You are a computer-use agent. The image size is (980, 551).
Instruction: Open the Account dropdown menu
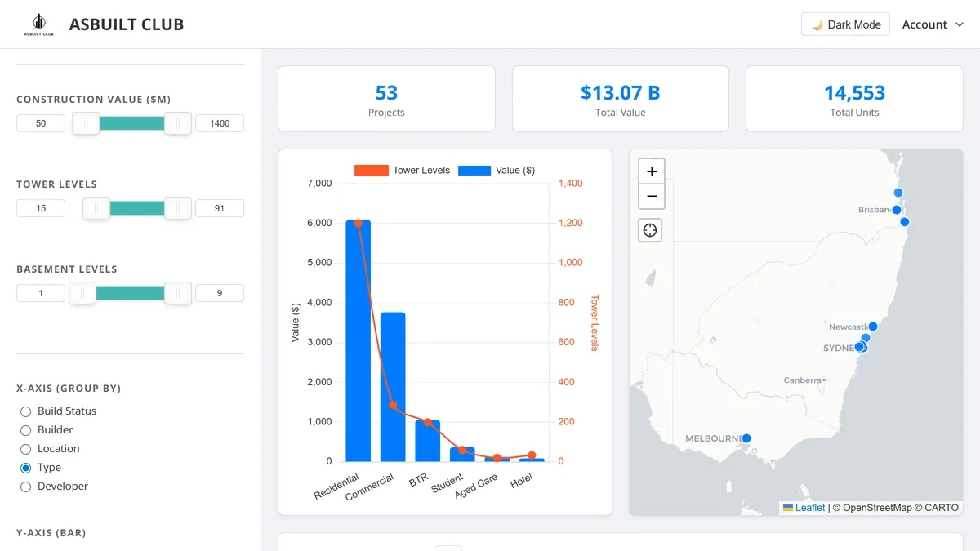[x=933, y=24]
